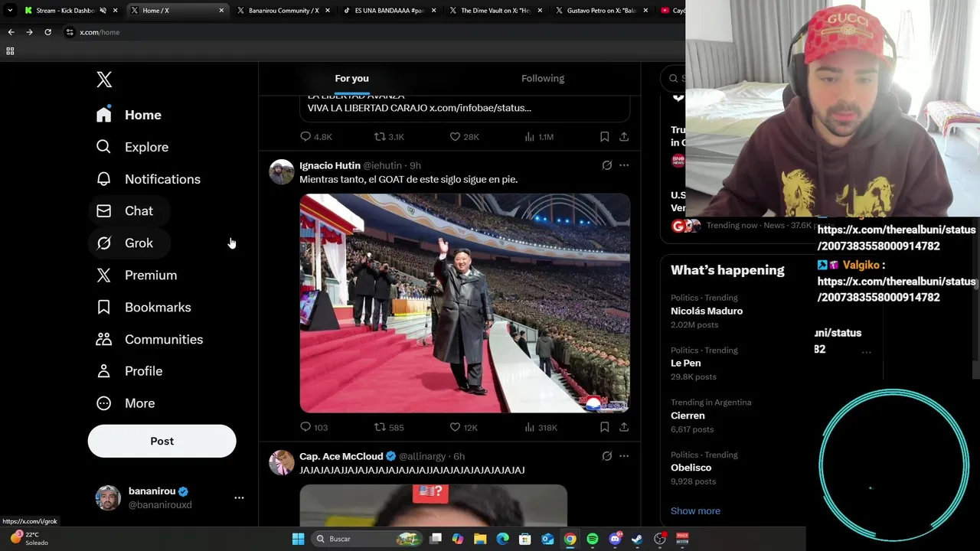
Task: Open browser tab search dropdown arrow
Action: [x=9, y=11]
